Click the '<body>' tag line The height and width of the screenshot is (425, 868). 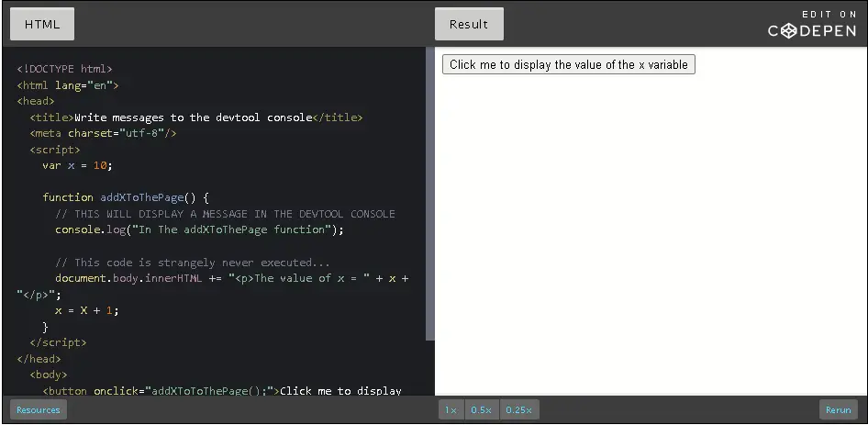49,375
